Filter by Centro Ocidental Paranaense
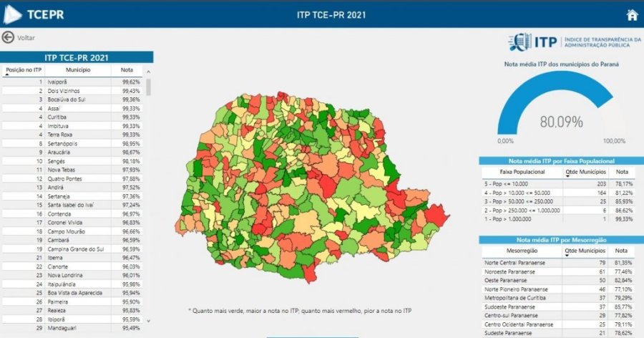Viewport: 644px width, 338px height. tap(559, 324)
